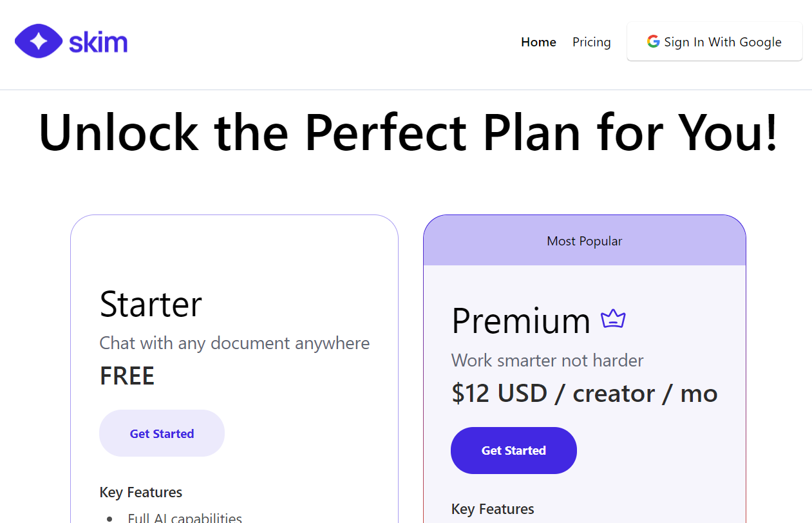Click Get Started under Premium plan
812x523 pixels.
coord(513,450)
